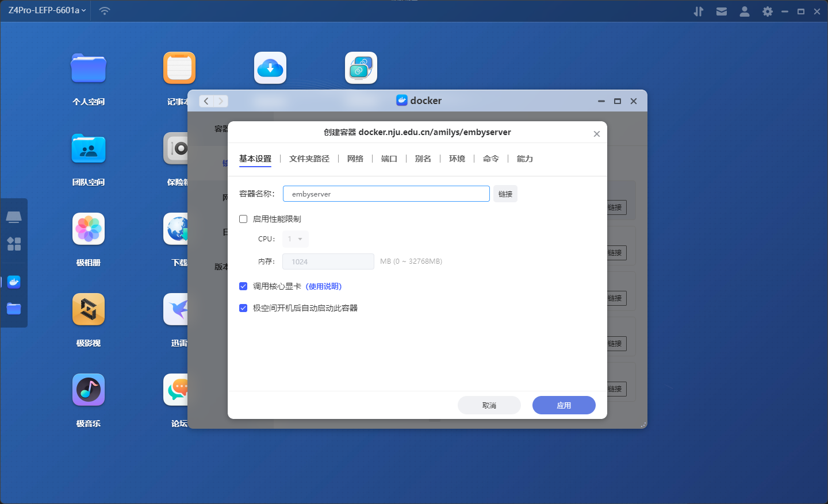Open the 个人空间 folder icon
The height and width of the screenshot is (504, 828).
pyautogui.click(x=89, y=68)
